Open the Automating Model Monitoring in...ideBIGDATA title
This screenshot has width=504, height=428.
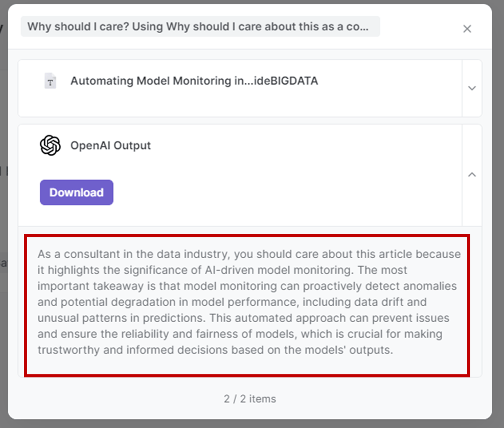[194, 81]
